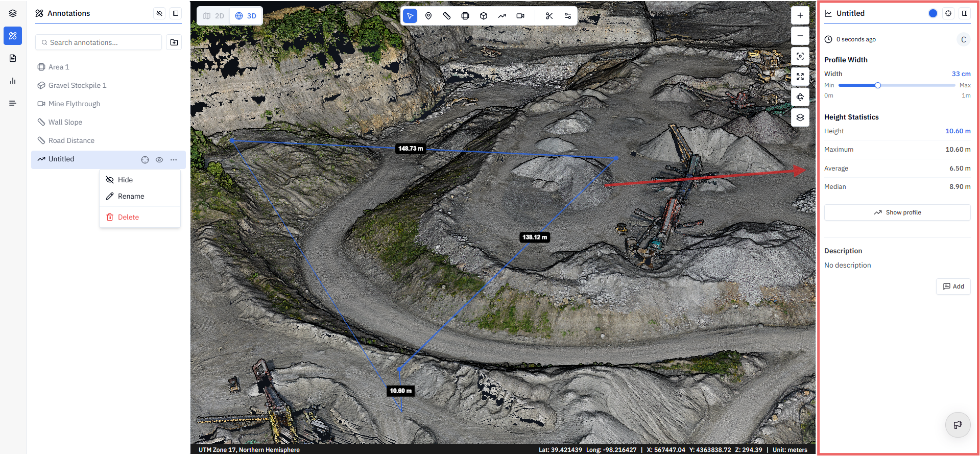The width and height of the screenshot is (980, 456).
Task: Select the camera flythrough tool
Action: (520, 16)
